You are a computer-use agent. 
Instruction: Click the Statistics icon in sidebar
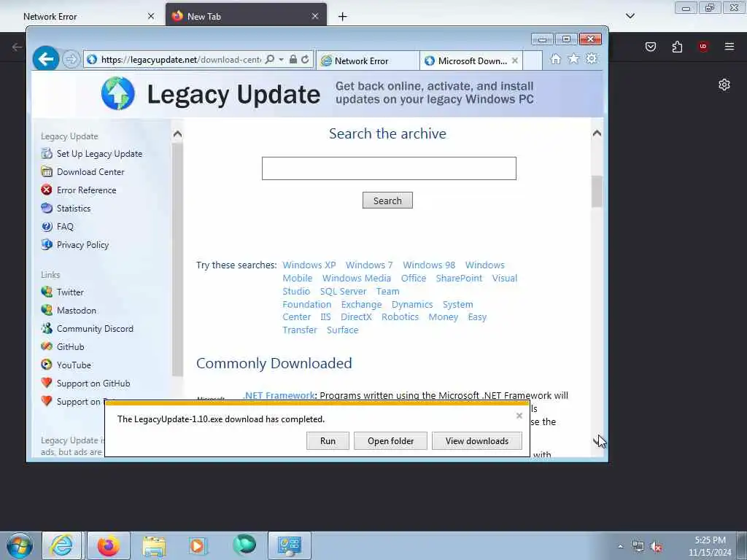pos(47,208)
